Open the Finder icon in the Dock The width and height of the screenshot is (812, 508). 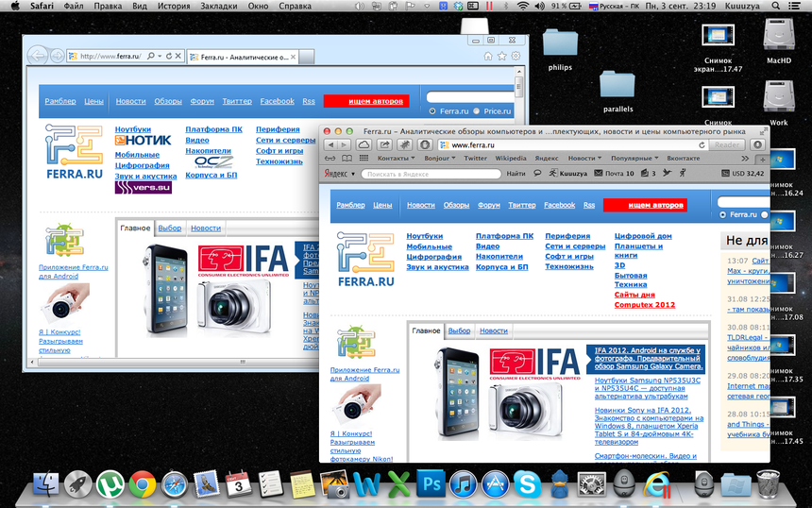pyautogui.click(x=46, y=484)
